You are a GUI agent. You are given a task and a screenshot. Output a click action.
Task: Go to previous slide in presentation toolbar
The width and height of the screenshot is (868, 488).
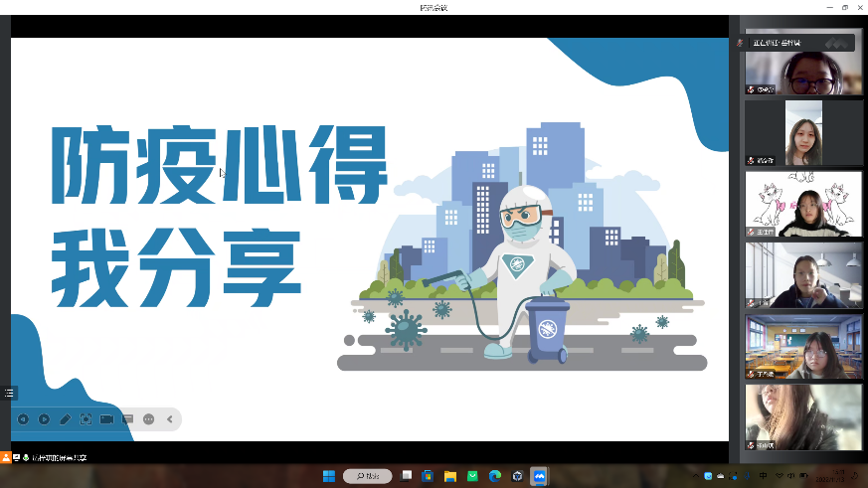23,419
